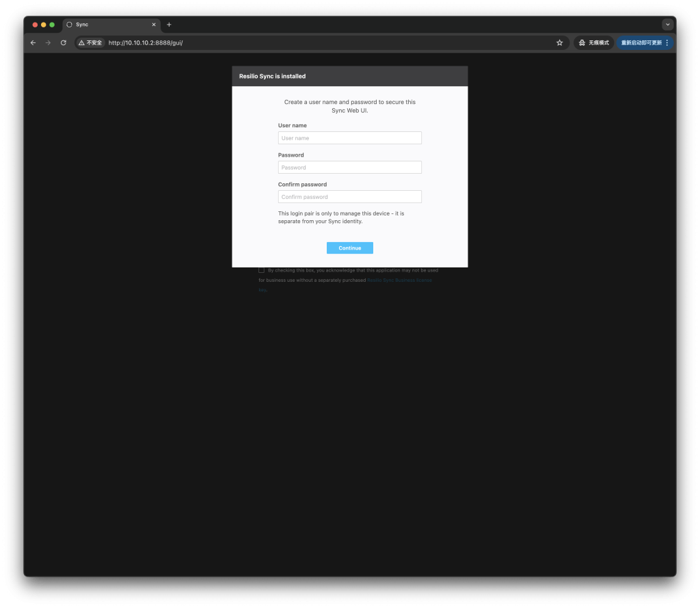Open the Chrome three-dot menu
This screenshot has height=608, width=700.
(x=667, y=43)
